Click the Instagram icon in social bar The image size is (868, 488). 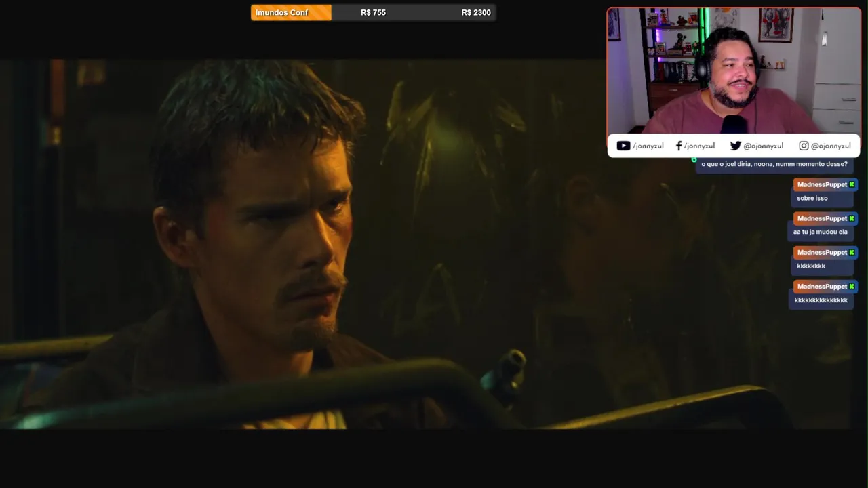click(x=804, y=146)
